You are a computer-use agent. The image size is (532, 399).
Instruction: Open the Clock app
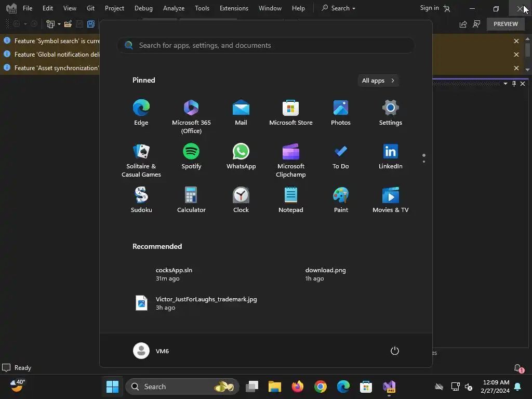tap(241, 200)
